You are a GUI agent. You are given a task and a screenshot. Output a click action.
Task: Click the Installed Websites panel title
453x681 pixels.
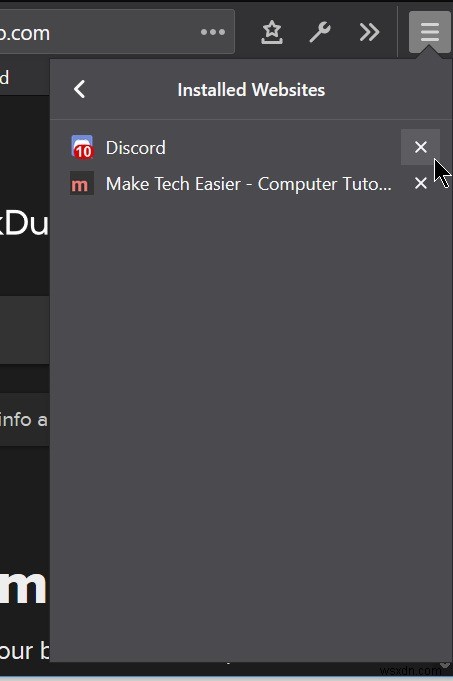coord(251,90)
